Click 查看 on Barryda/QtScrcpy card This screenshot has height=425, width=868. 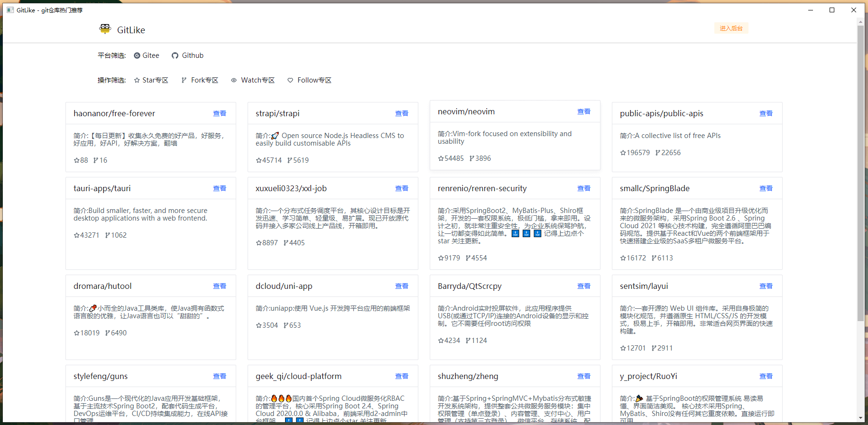pos(584,286)
